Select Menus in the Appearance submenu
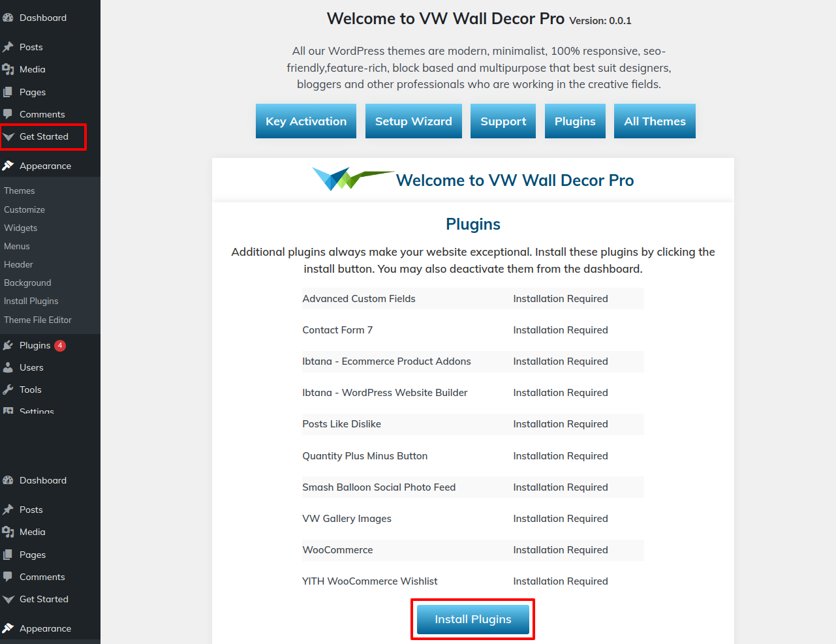 click(17, 246)
